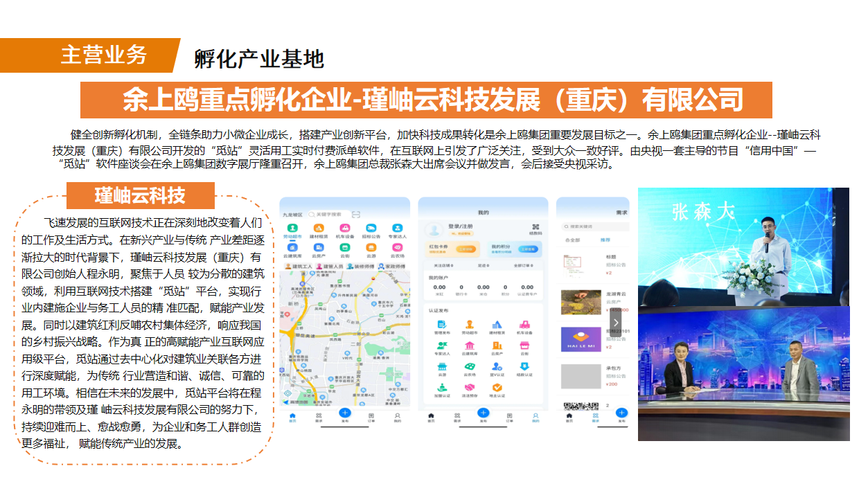Viewport: 868px width, 484px height.
Task: Switch to 推荐 tab on 需求 screen
Action: point(605,240)
